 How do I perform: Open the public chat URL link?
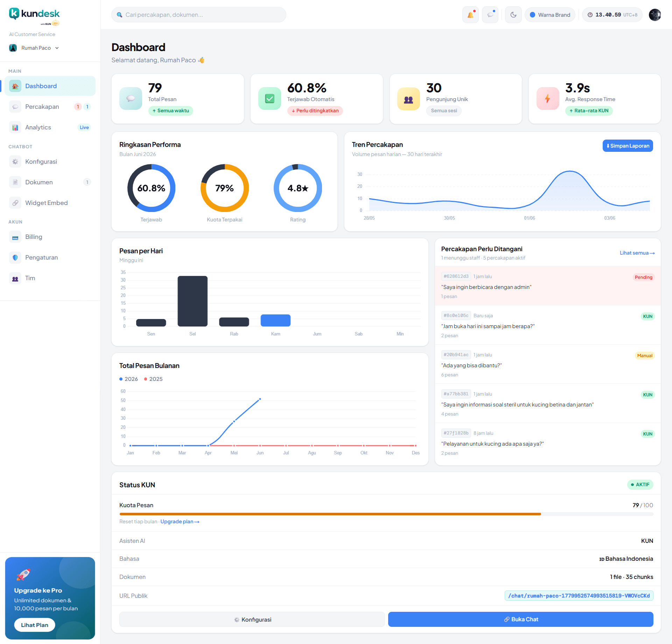coord(579,596)
